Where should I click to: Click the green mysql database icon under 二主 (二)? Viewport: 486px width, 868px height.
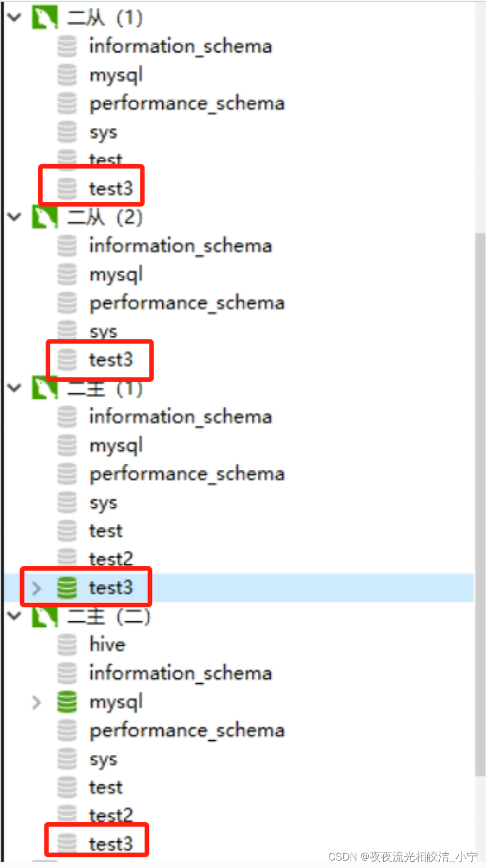pos(67,702)
